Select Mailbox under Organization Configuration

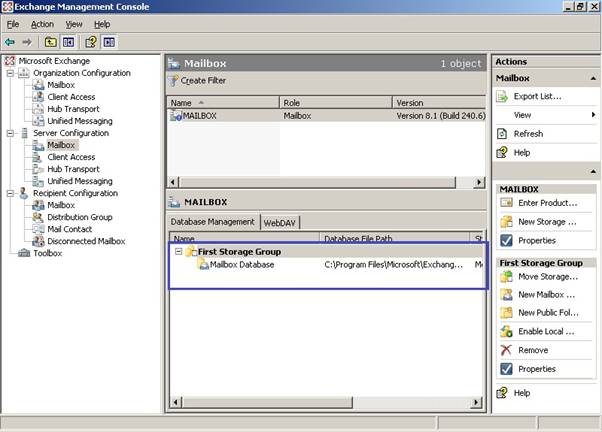(61, 85)
